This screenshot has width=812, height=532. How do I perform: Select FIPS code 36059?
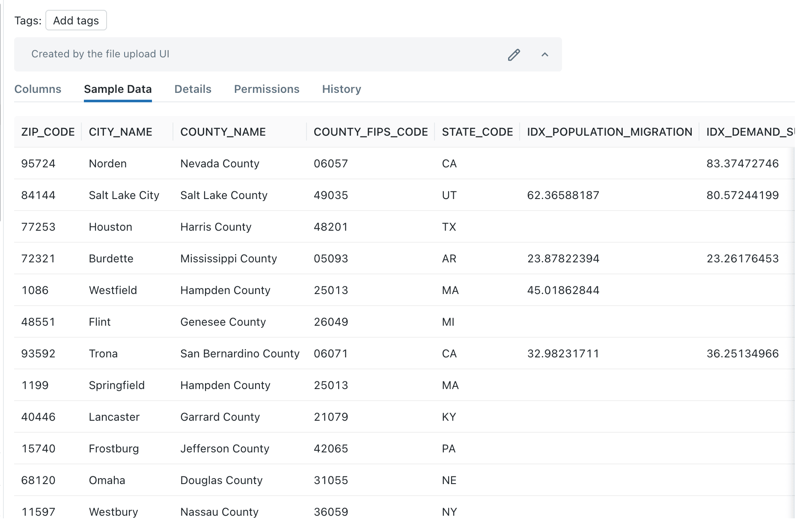tap(331, 512)
